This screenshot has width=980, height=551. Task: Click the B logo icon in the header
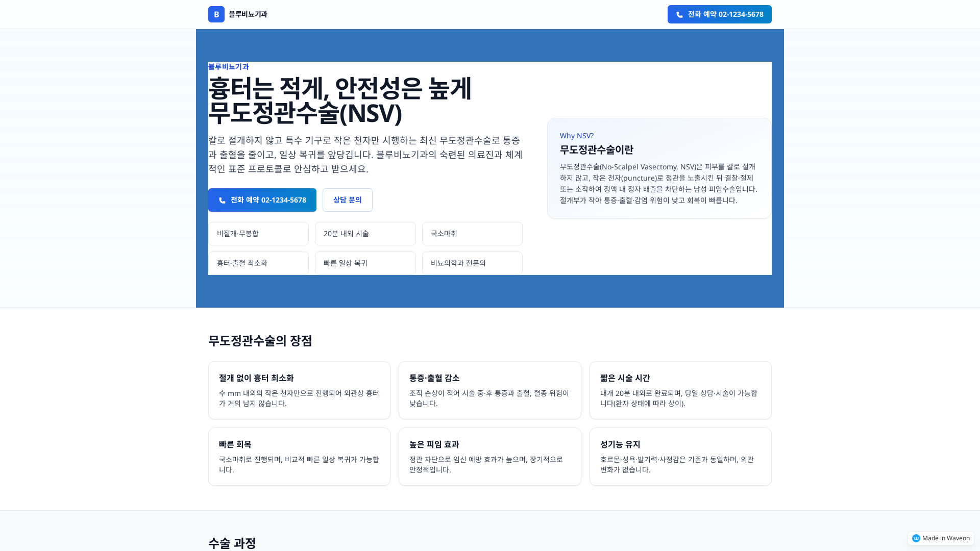[x=216, y=14]
